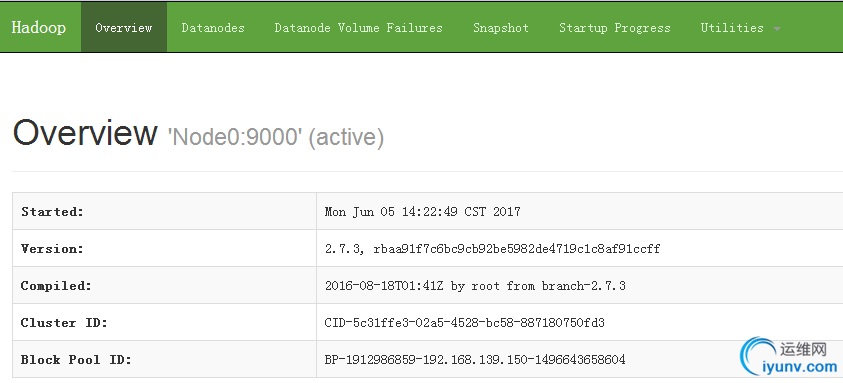The height and width of the screenshot is (383, 843).
Task: Open Datanode Volume Failures page
Action: (x=359, y=27)
